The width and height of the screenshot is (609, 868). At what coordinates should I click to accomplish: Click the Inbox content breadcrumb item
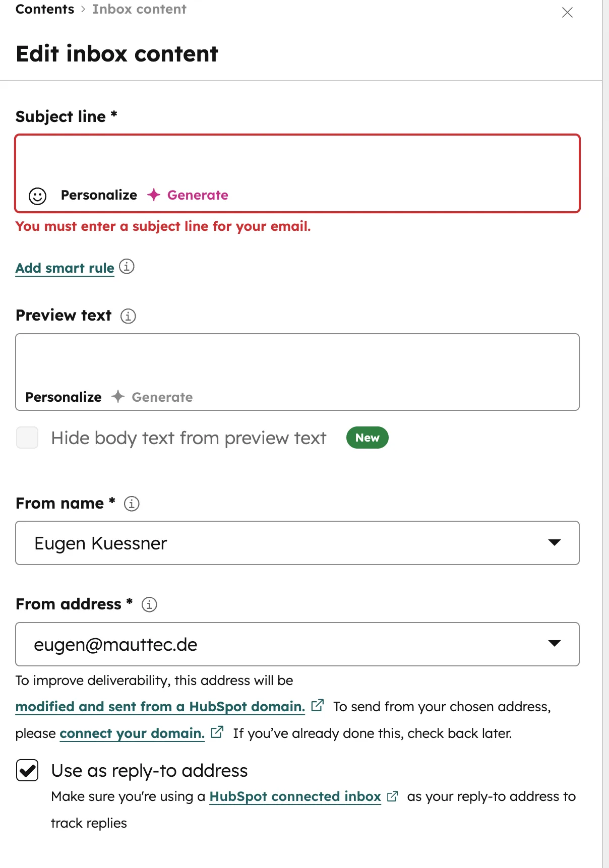coord(140,9)
